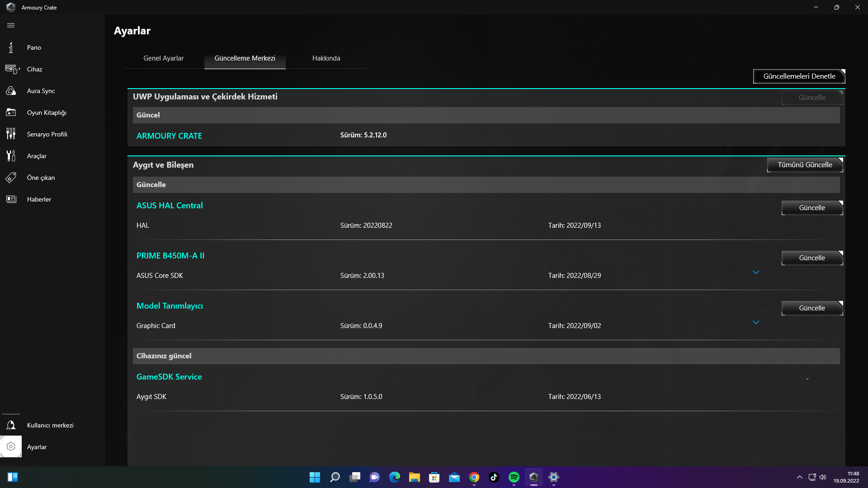Open the Aura Sync icon
Image resolution: width=868 pixels, height=488 pixels.
11,91
